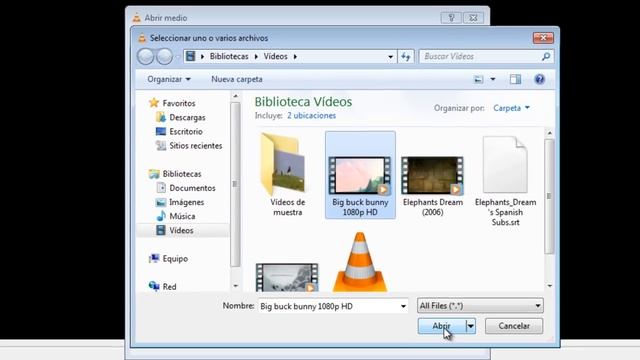Viewport: 640px width, 360px height.
Task: Click the Bibliotecas breadcrumb segment
Action: 229,56
